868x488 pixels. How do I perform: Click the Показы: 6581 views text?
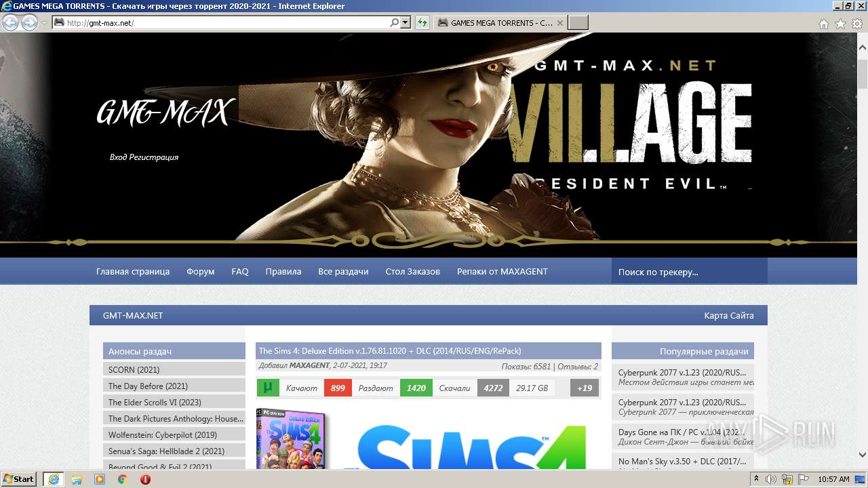tap(526, 366)
